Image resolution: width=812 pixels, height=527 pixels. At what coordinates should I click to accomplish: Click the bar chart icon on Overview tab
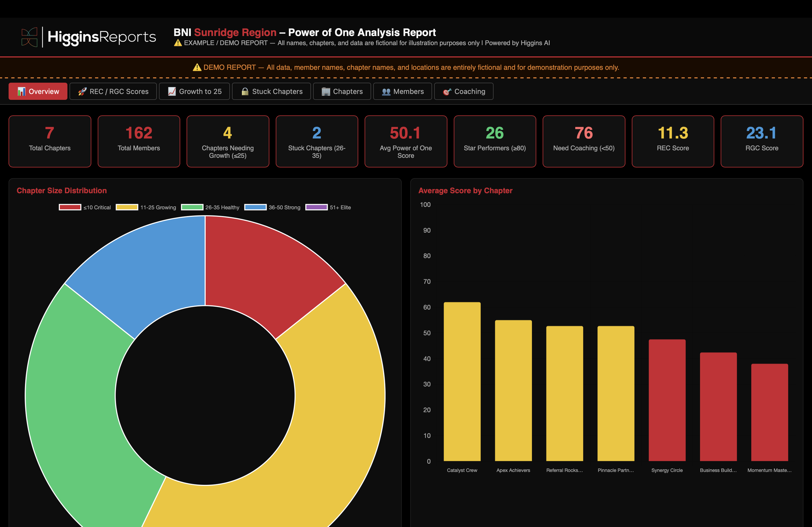coord(21,92)
